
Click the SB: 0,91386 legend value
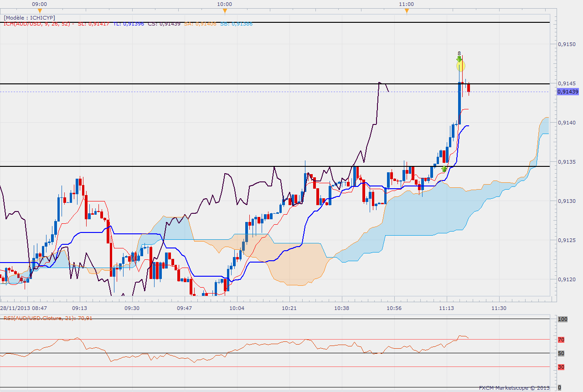[236, 24]
